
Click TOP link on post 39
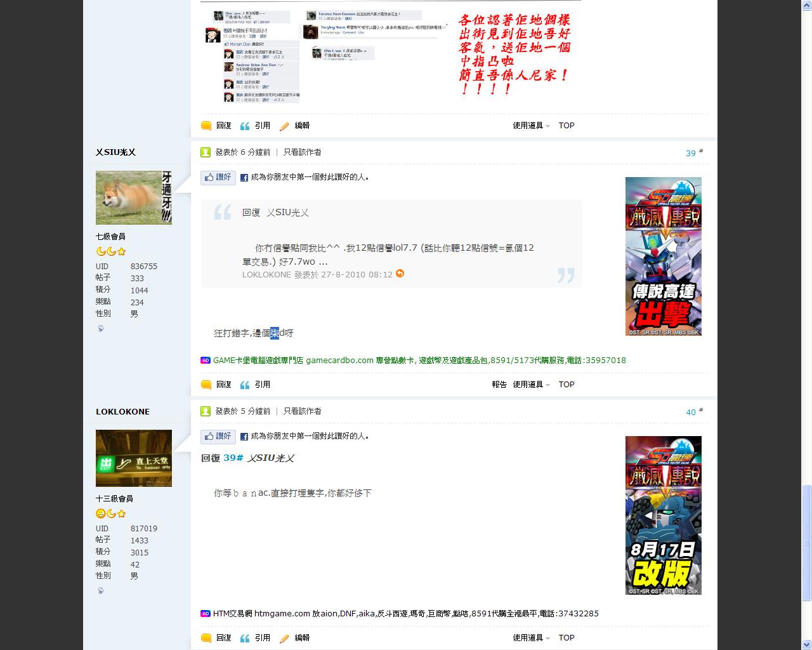[x=566, y=385]
